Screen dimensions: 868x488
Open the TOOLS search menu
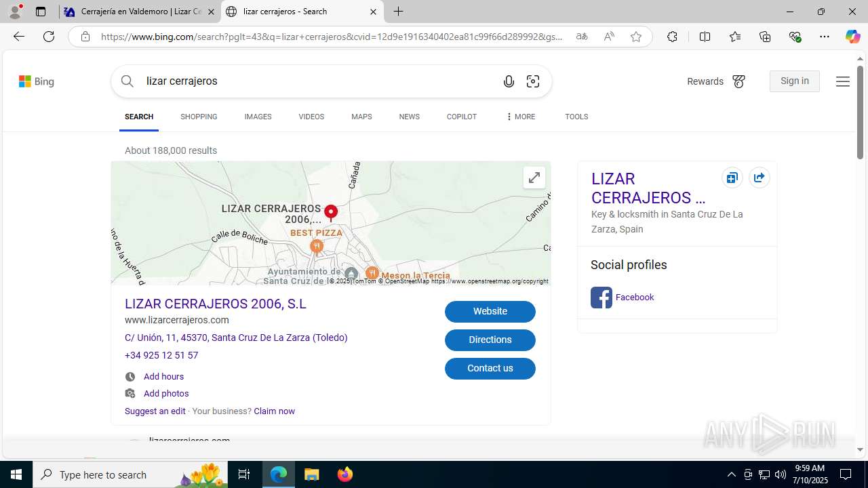576,117
